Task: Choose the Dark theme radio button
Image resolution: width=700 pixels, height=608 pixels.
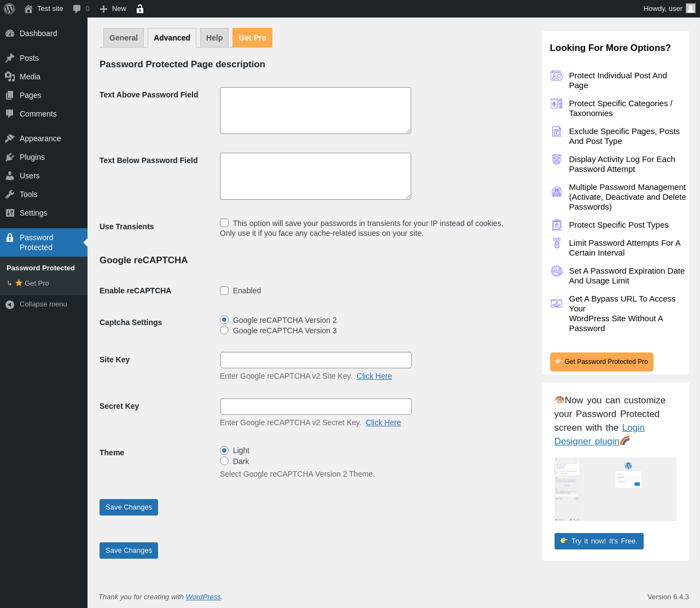Action: pos(224,461)
